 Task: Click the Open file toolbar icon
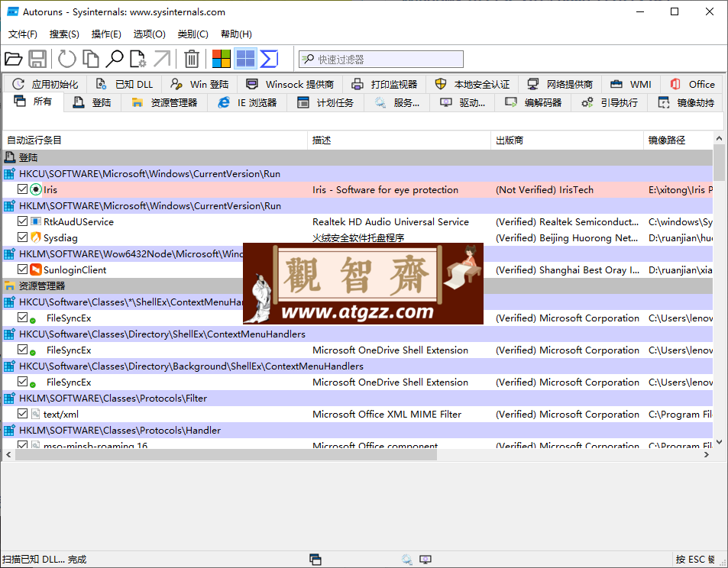click(14, 59)
